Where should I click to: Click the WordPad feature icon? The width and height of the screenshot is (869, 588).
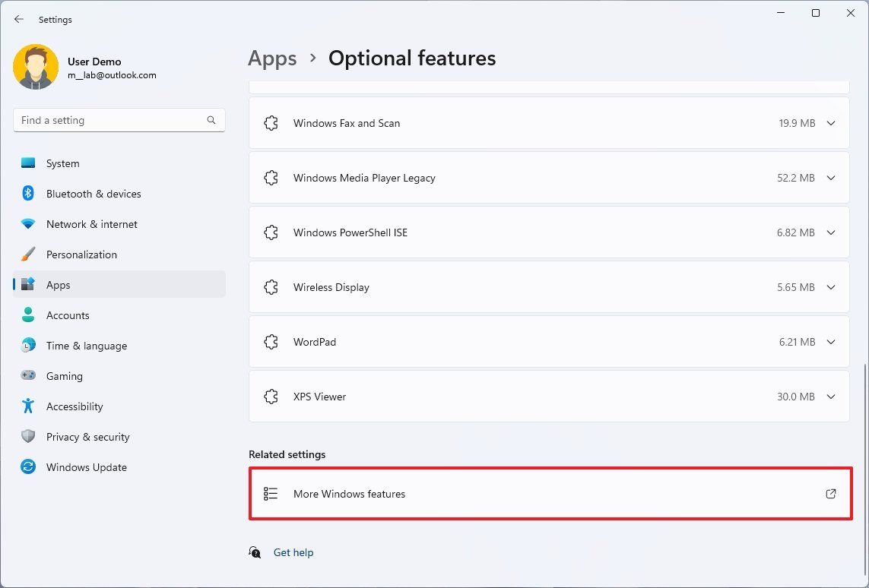tap(271, 341)
